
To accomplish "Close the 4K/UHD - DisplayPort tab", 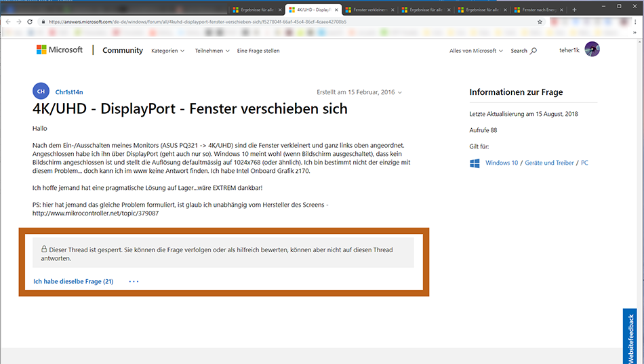I will (x=336, y=10).
